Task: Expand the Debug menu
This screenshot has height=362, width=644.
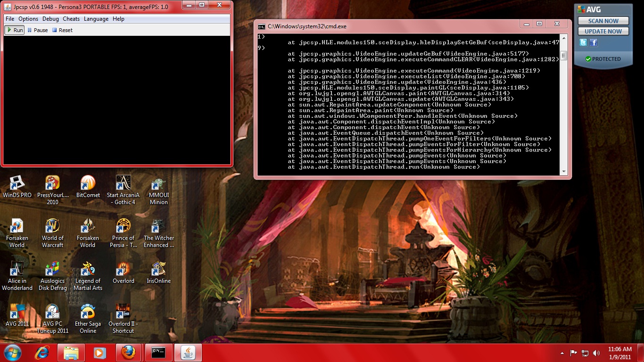Action: tap(50, 19)
